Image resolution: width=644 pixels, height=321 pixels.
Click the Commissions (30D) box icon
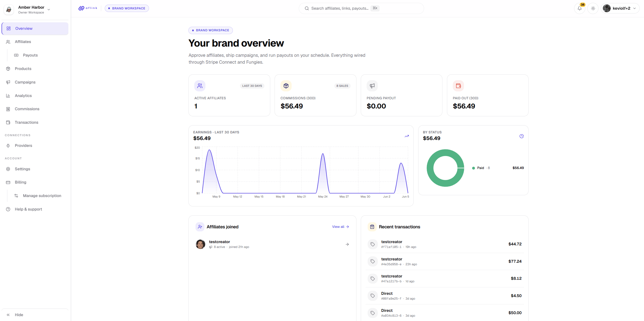pyautogui.click(x=286, y=86)
